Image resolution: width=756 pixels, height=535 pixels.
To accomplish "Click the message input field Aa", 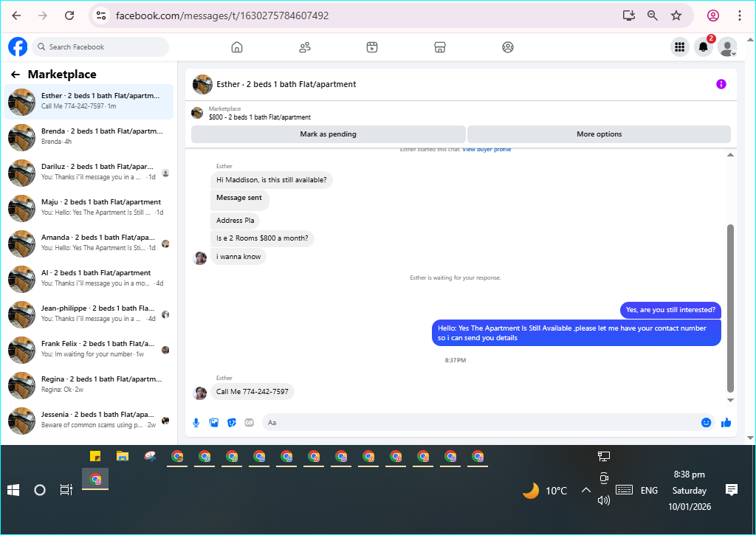I will pyautogui.click(x=480, y=423).
